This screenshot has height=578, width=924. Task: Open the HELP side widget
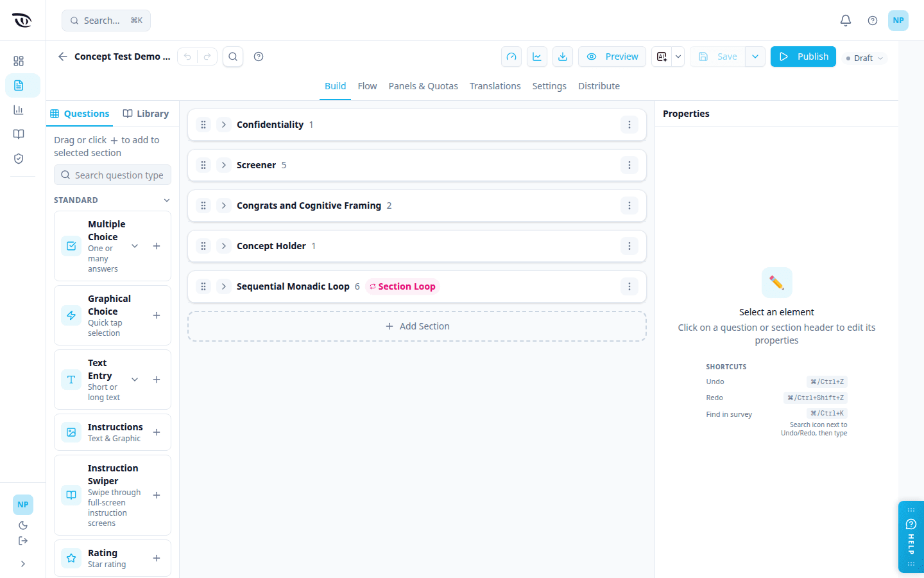(x=911, y=537)
